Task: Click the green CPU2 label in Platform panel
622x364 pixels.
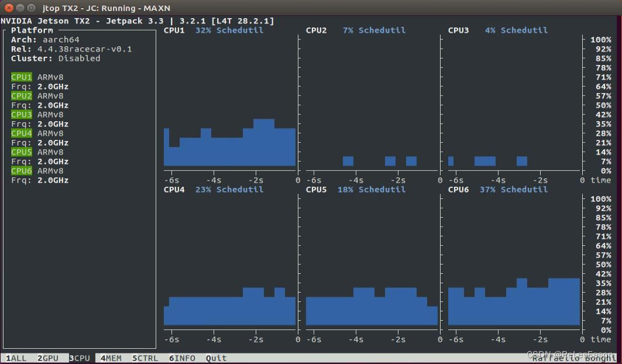Action: click(22, 95)
